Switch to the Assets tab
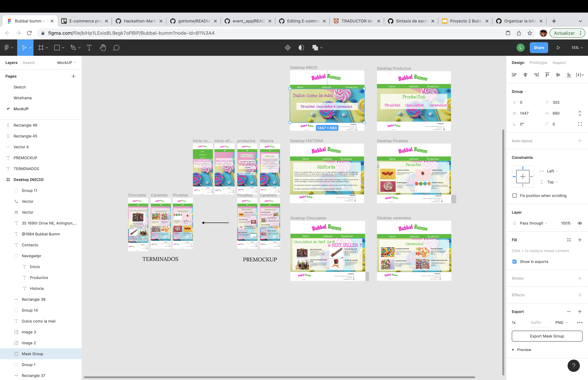Screen dimensions: 588x380 tap(29, 63)
